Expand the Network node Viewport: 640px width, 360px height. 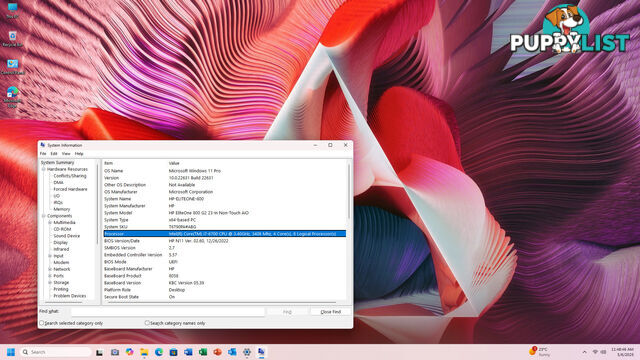point(50,269)
